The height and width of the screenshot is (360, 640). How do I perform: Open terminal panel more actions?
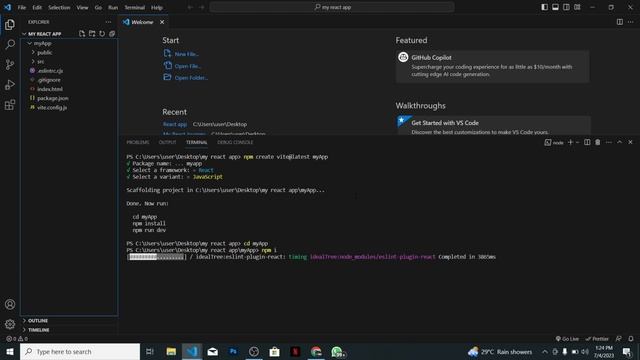pos(609,142)
